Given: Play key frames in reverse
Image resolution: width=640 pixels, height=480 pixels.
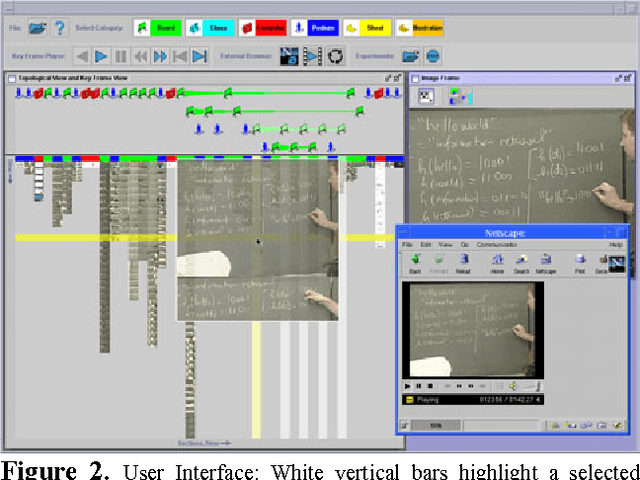Looking at the screenshot, I should click(82, 56).
